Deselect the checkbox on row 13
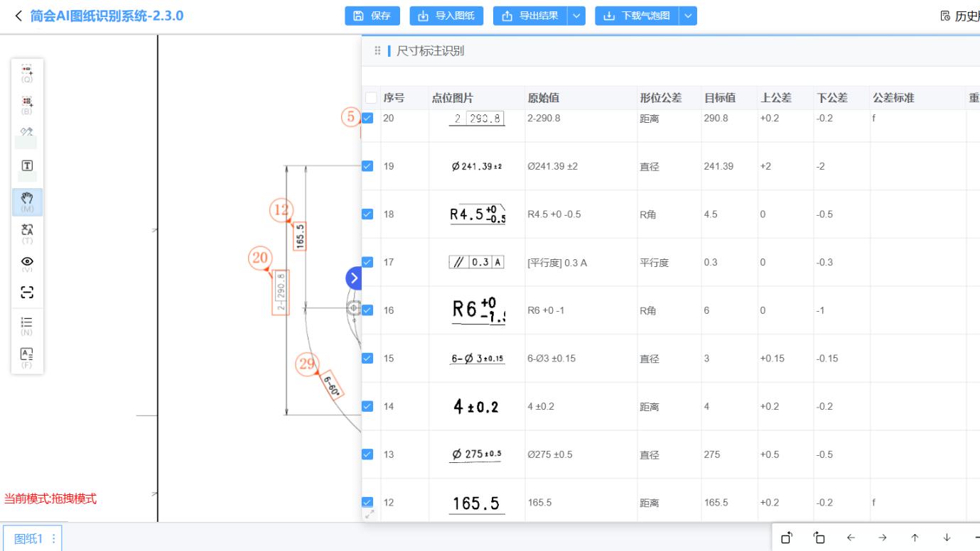 point(367,454)
